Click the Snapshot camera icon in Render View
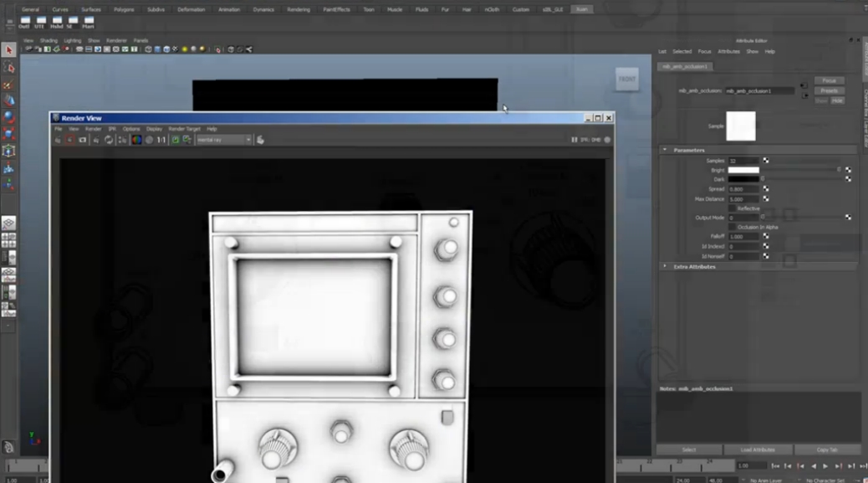 [x=83, y=140]
